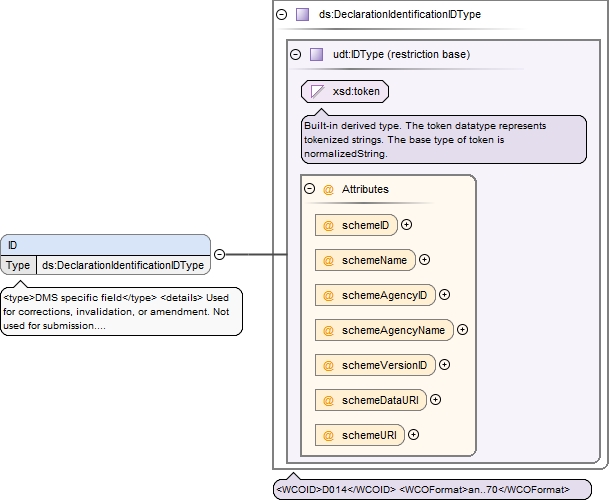Viewport: 610px width, 503px height.
Task: Click the DMS specific field annotation bubble
Action: pyautogui.click(x=121, y=311)
